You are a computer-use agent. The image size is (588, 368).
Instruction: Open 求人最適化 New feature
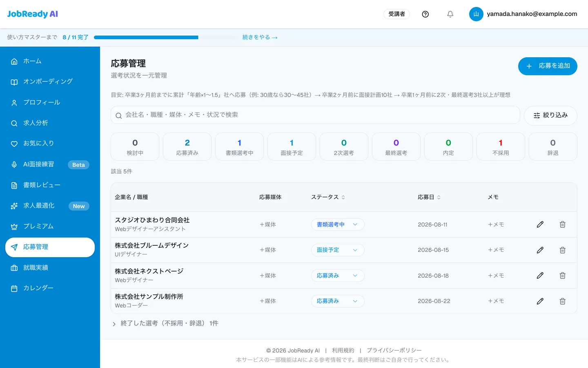coord(50,206)
